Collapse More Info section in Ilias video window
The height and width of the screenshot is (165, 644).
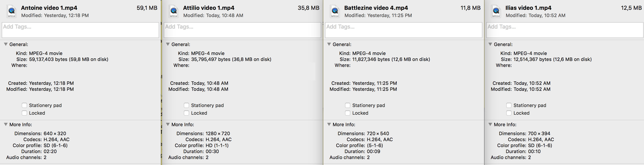(490, 124)
